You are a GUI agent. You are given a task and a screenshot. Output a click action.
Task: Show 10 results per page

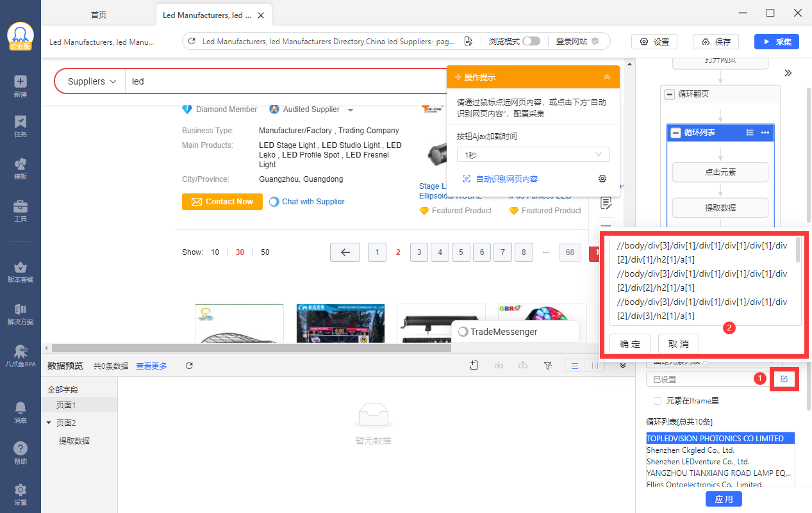pos(215,252)
